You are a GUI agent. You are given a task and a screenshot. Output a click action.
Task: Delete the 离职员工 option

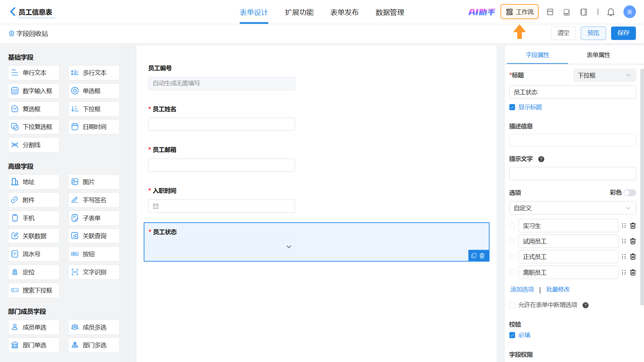[633, 272]
